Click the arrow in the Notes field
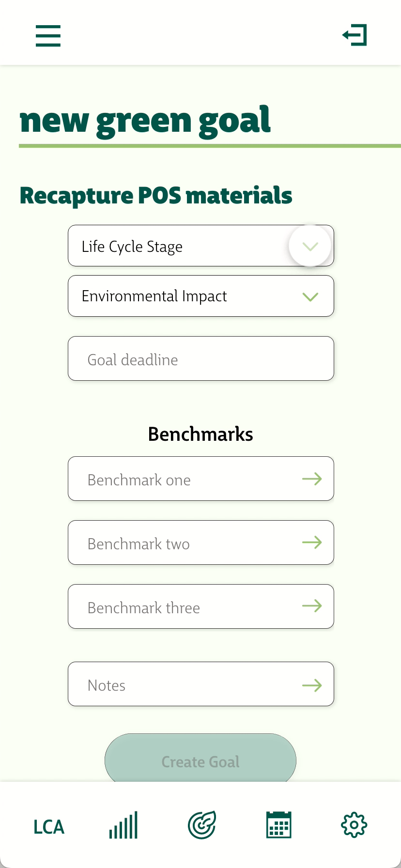This screenshot has height=868, width=401. point(312,685)
